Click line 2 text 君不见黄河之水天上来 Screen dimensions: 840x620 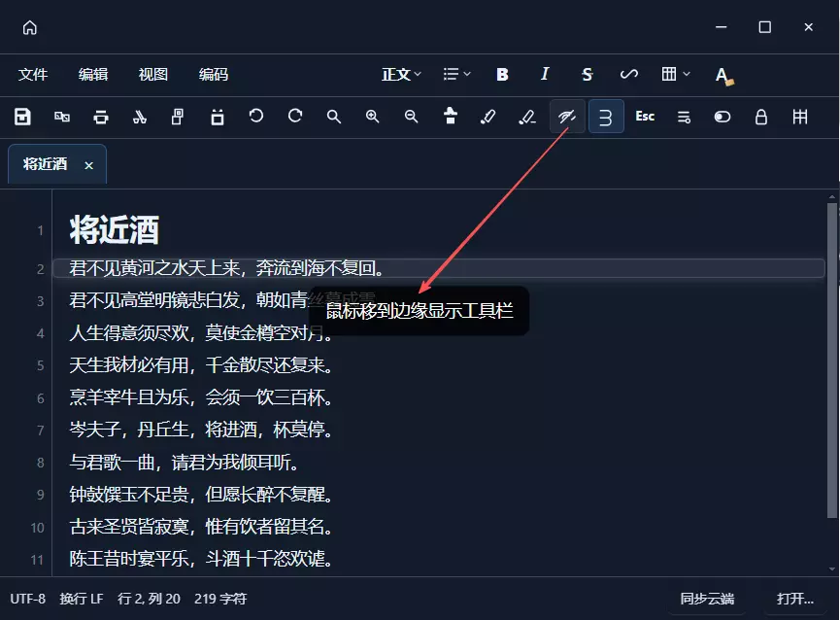pos(154,267)
